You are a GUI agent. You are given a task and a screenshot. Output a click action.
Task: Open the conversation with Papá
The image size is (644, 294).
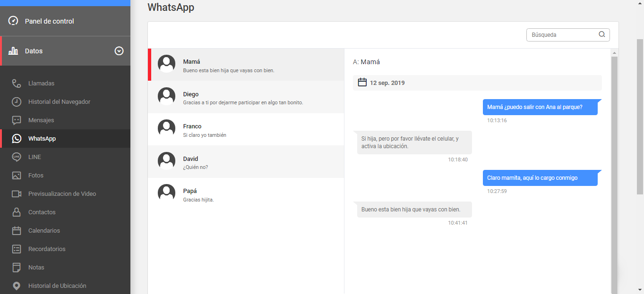246,194
